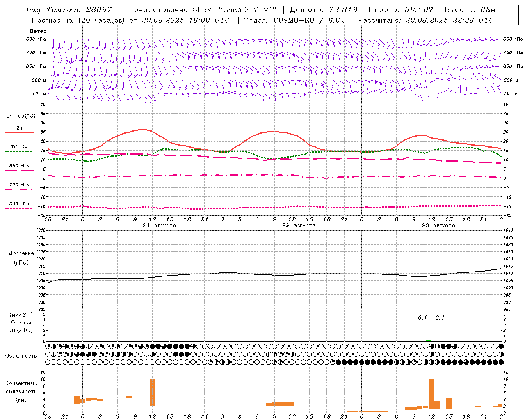Click the Прогноз на 120 часа(ов) text
This screenshot has width=525, height=420.
click(x=79, y=20)
